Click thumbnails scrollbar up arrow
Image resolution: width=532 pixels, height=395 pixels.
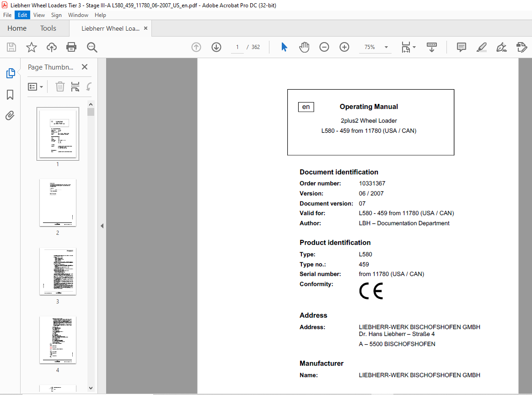91,104
